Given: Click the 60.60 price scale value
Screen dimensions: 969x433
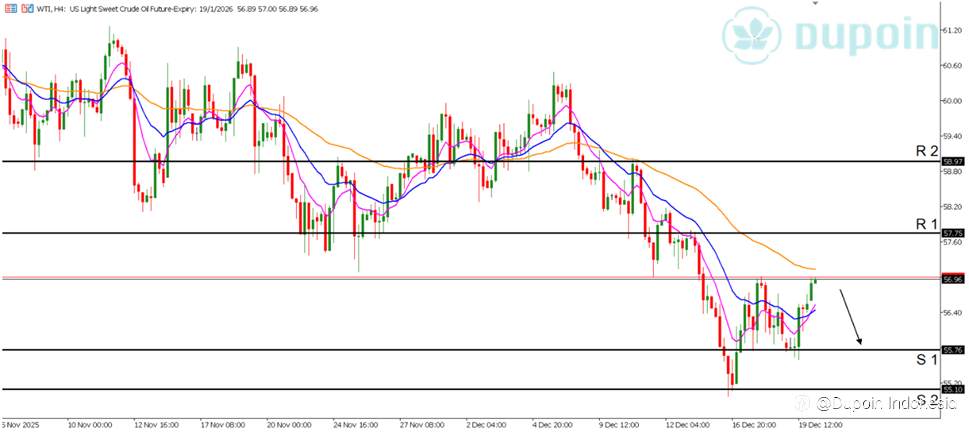Looking at the screenshot, I should pyautogui.click(x=951, y=65).
